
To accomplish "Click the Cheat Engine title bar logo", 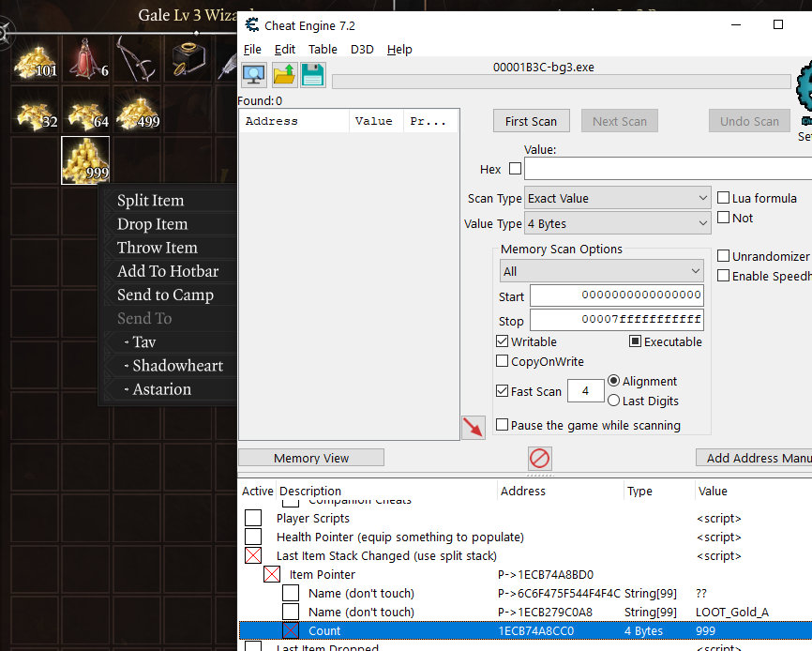I will (x=252, y=25).
